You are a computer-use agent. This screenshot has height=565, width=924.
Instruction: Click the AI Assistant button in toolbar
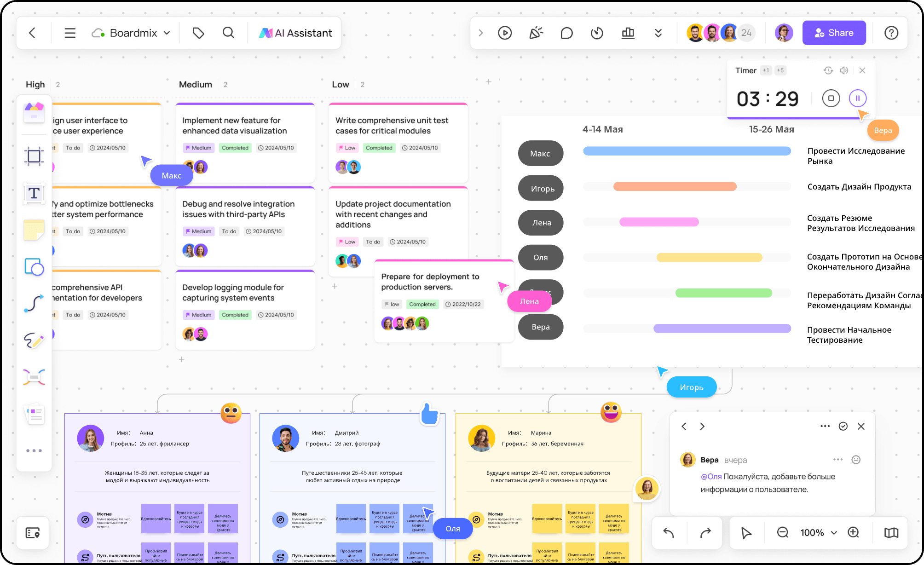coord(296,33)
